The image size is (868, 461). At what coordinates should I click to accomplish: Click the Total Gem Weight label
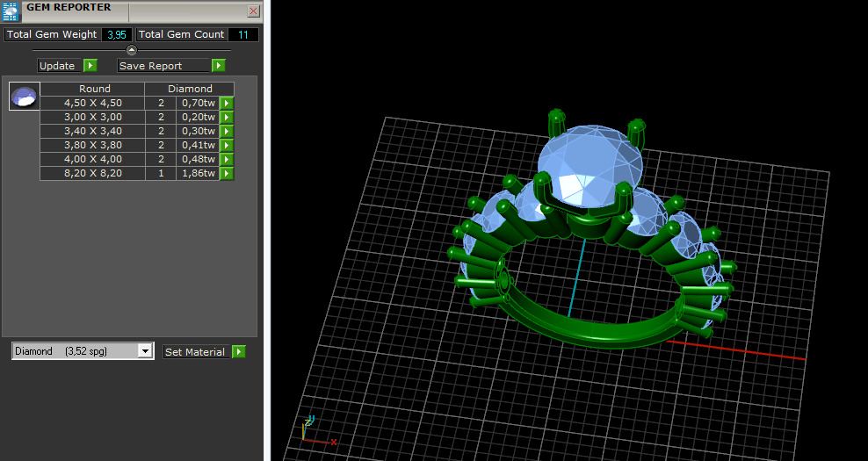52,34
